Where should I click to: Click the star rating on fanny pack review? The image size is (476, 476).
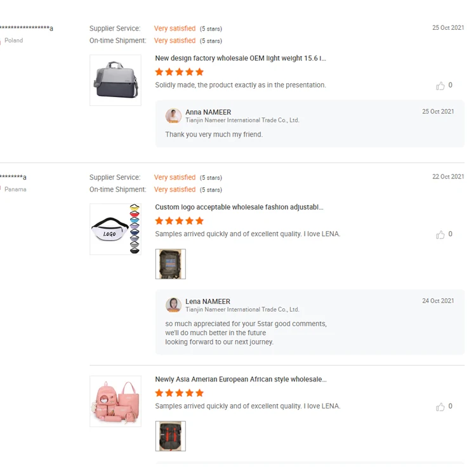pyautogui.click(x=179, y=221)
